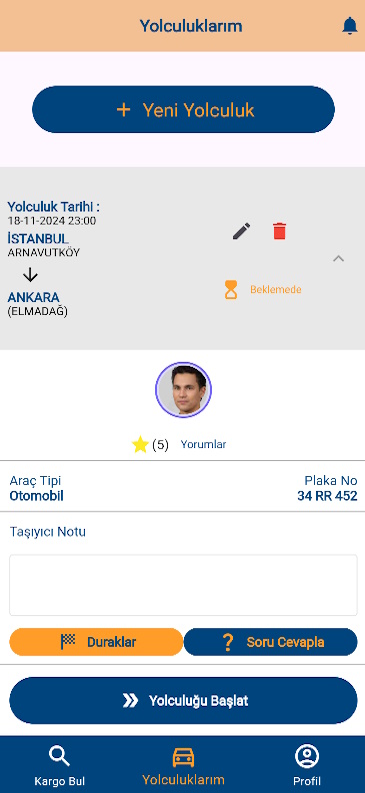Image resolution: width=365 pixels, height=793 pixels.
Task: Click the yellow rating star icon
Action: coord(140,445)
